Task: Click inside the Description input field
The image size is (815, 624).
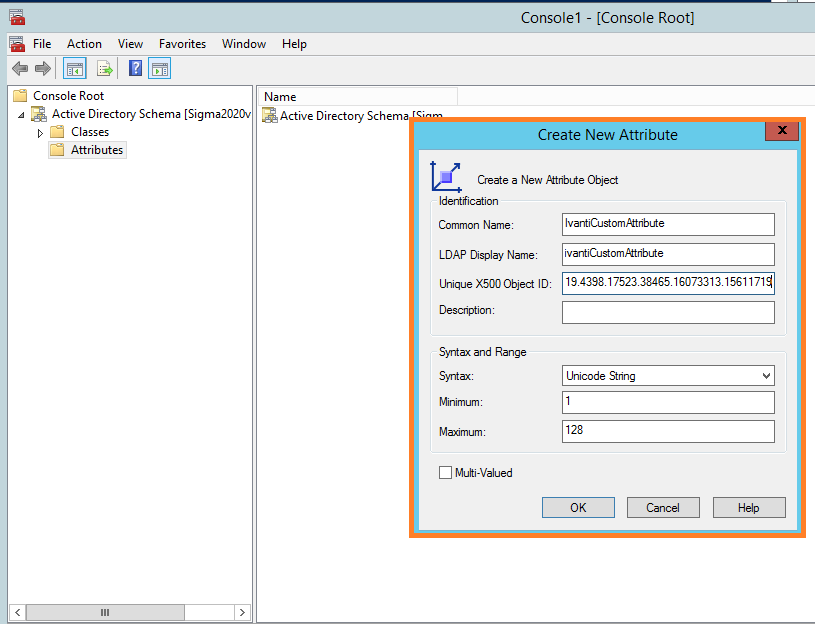Action: [x=667, y=312]
